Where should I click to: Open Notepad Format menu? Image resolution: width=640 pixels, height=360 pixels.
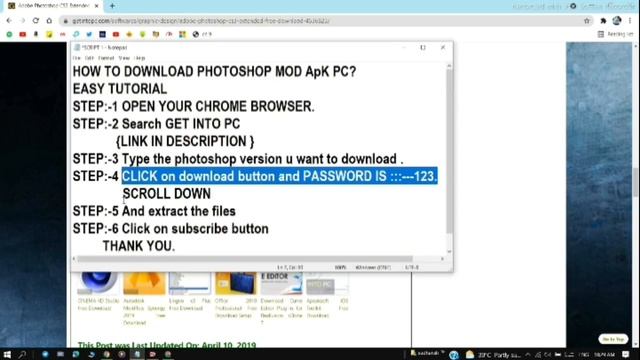pos(106,58)
